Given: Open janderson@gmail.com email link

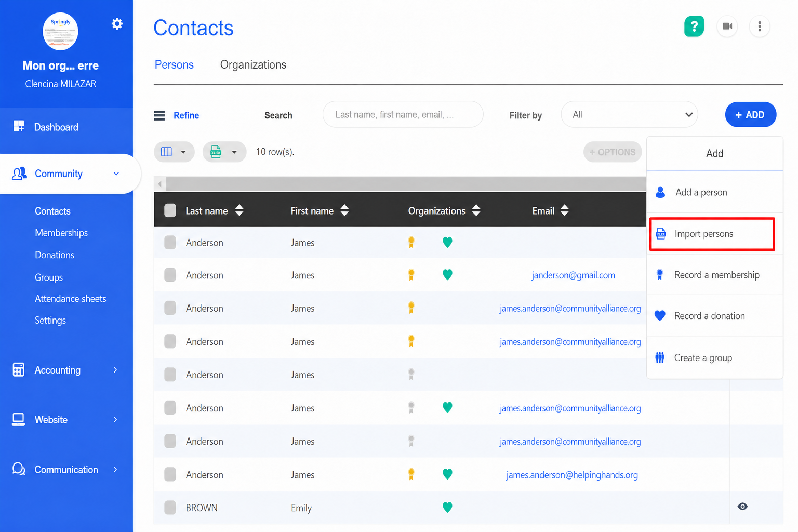Looking at the screenshot, I should click(x=573, y=275).
